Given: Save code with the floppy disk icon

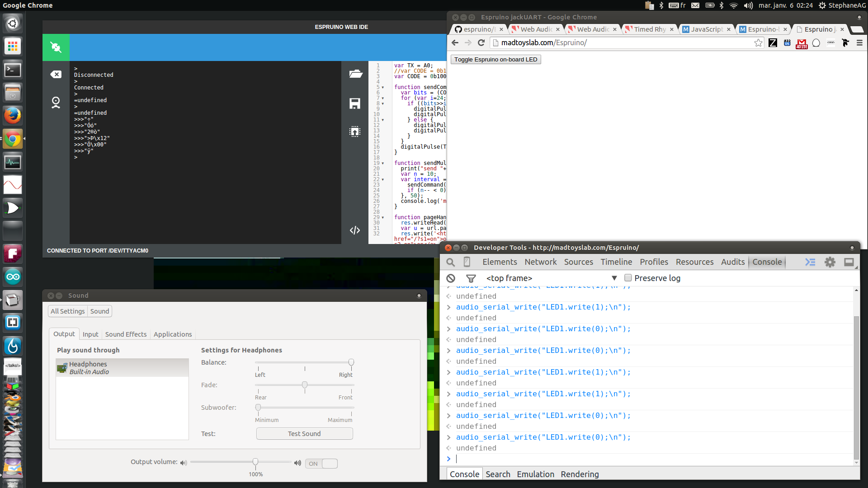Looking at the screenshot, I should 355,103.
